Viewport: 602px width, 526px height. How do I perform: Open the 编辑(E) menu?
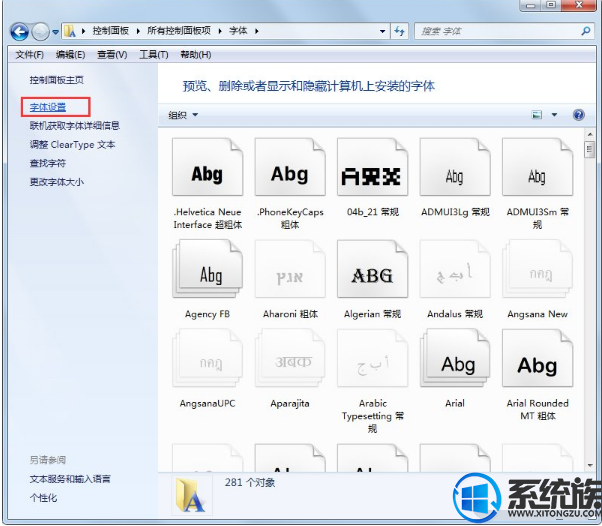pos(71,55)
